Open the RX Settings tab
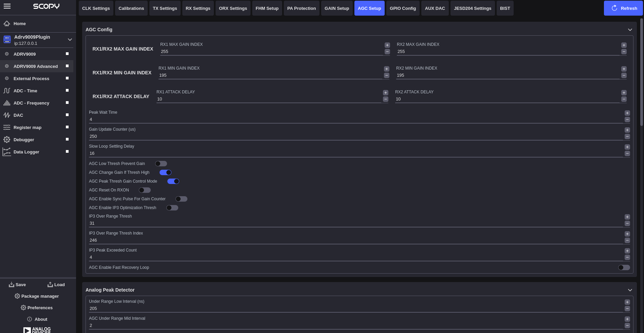Image resolution: width=644 pixels, height=333 pixels. click(198, 8)
